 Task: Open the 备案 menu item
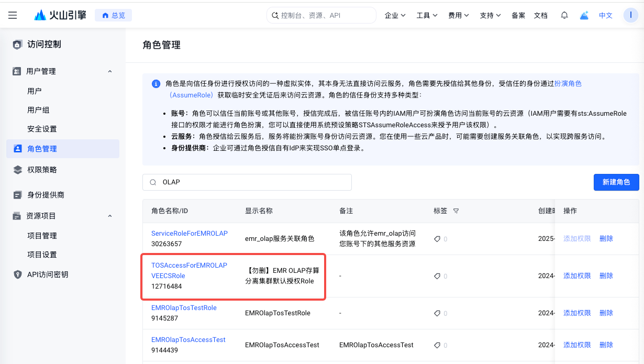[x=518, y=16]
